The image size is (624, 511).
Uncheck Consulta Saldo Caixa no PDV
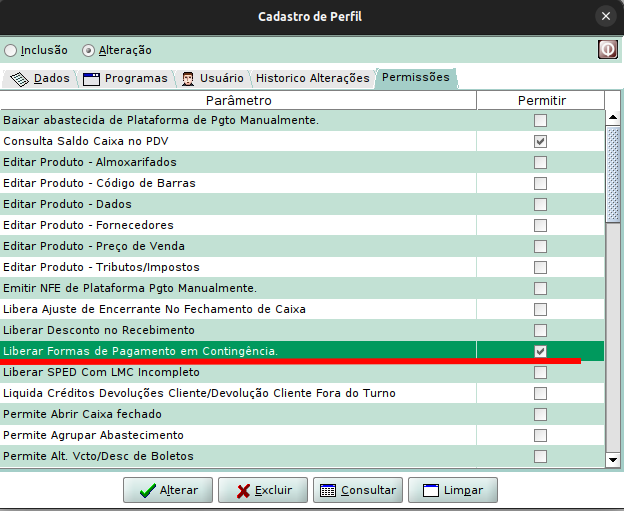pos(540,141)
